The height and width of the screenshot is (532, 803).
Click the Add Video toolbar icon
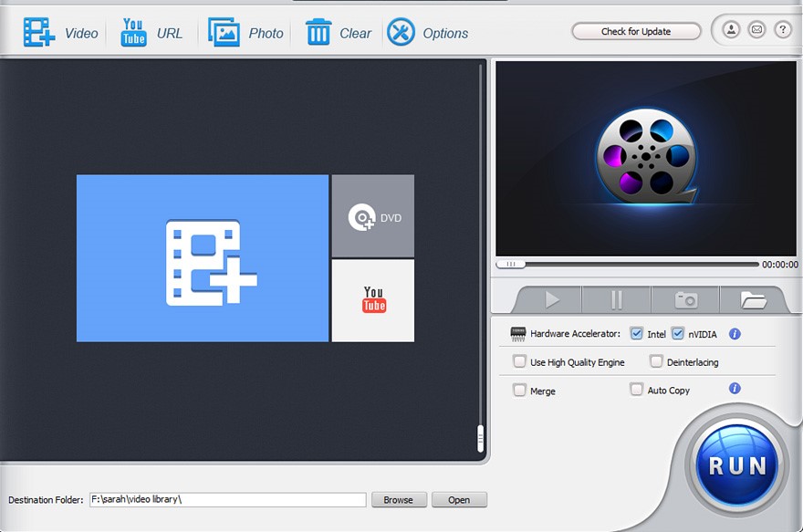pos(38,30)
